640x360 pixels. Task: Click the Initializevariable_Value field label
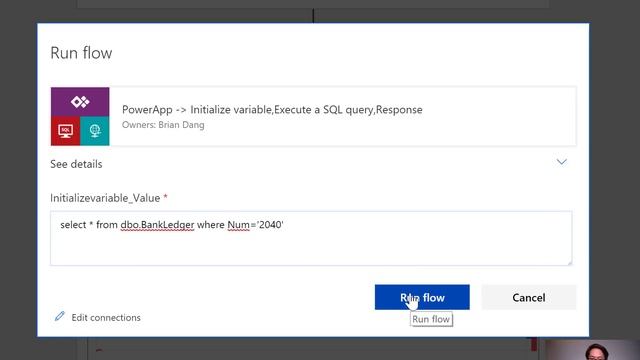pyautogui.click(x=105, y=198)
